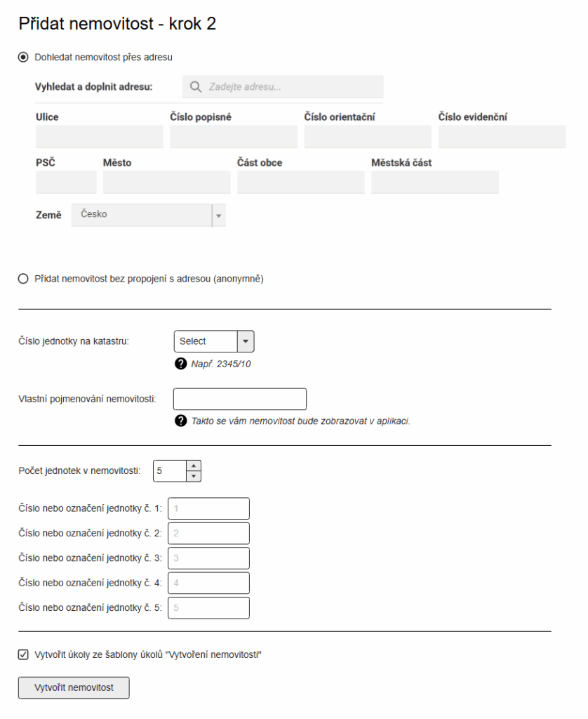The width and height of the screenshot is (588, 719).
Task: Click the Číslo popisné field
Action: (x=234, y=137)
